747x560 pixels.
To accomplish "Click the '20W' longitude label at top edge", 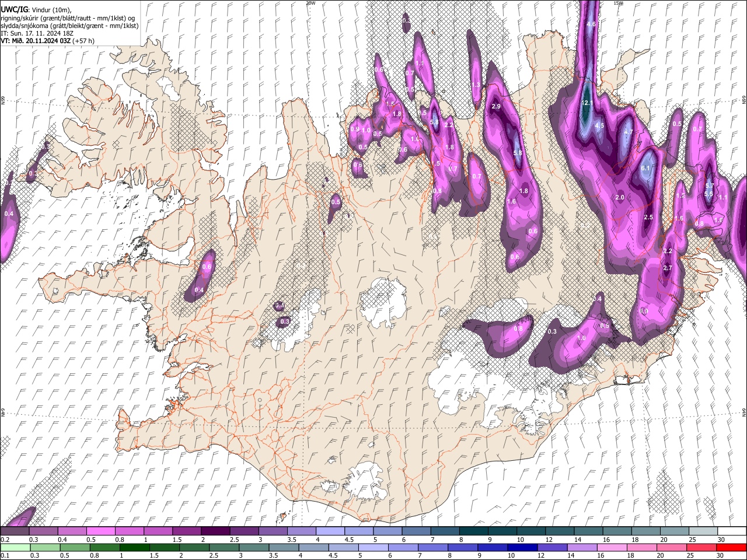I will 310,3.
